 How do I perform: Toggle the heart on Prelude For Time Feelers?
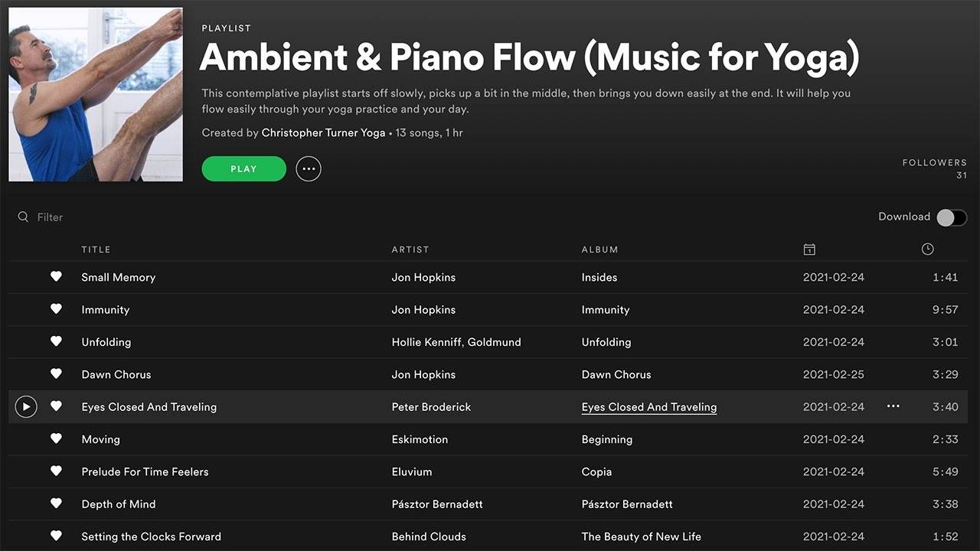tap(56, 471)
